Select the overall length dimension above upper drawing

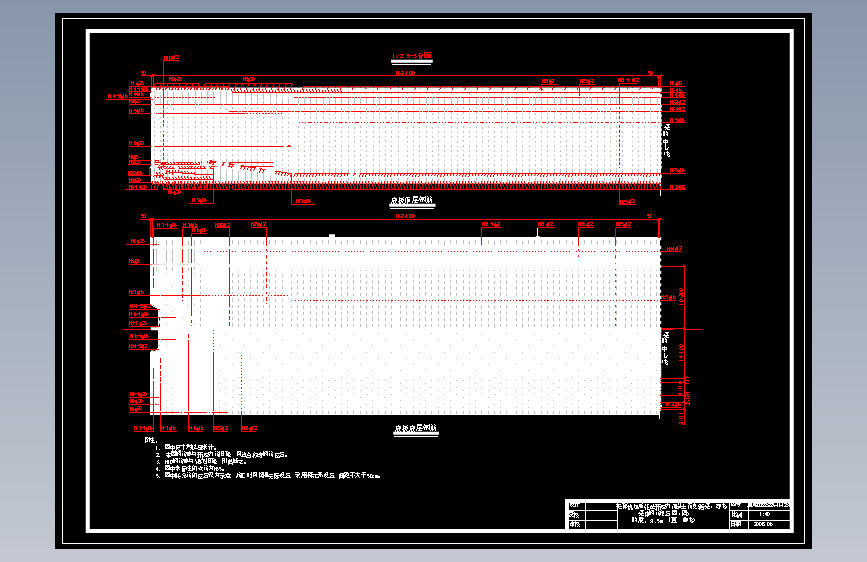(x=405, y=73)
